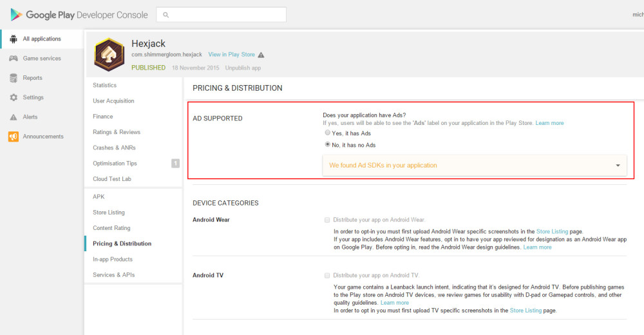This screenshot has height=335, width=644.
Task: Open the All applications section
Action: click(42, 39)
